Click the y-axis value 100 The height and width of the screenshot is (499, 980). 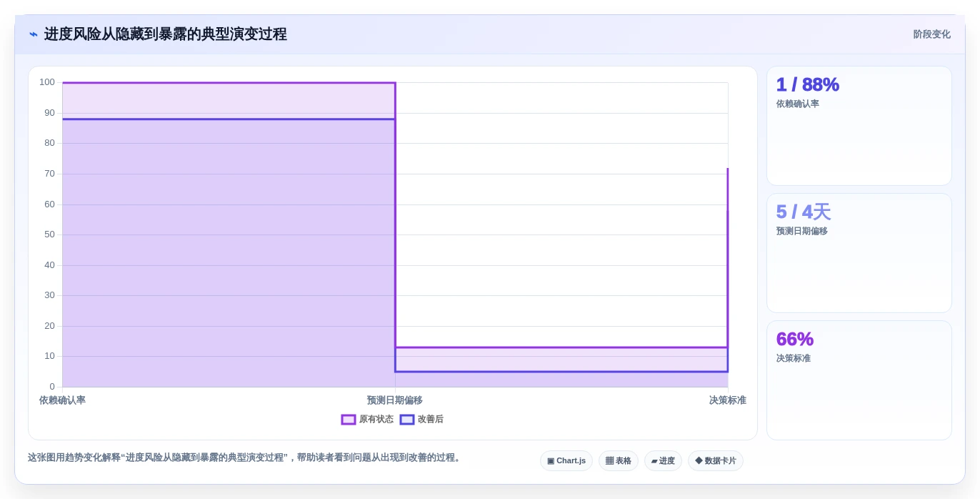pyautogui.click(x=47, y=82)
